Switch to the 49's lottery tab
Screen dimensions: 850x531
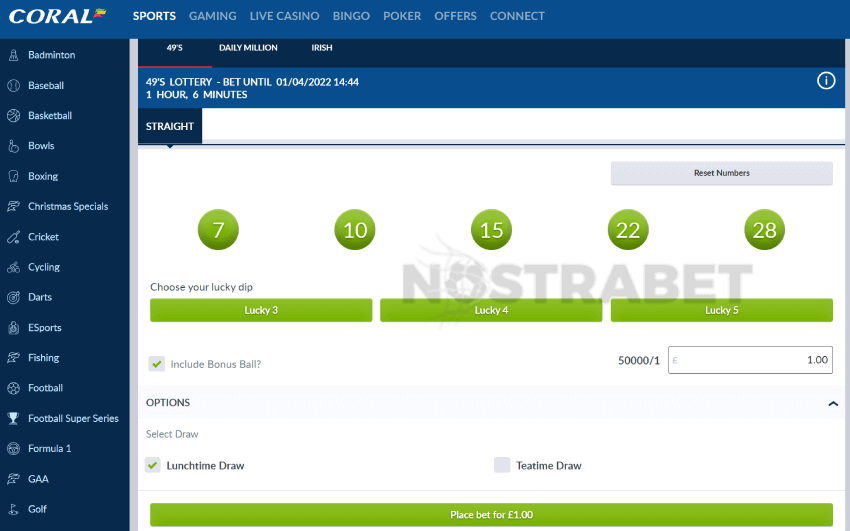(x=175, y=48)
